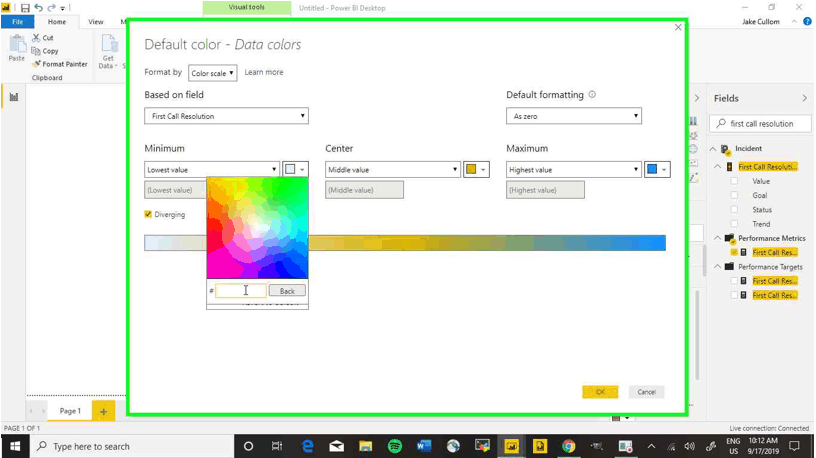Click the Learn more link
816x458 pixels.
pos(264,72)
